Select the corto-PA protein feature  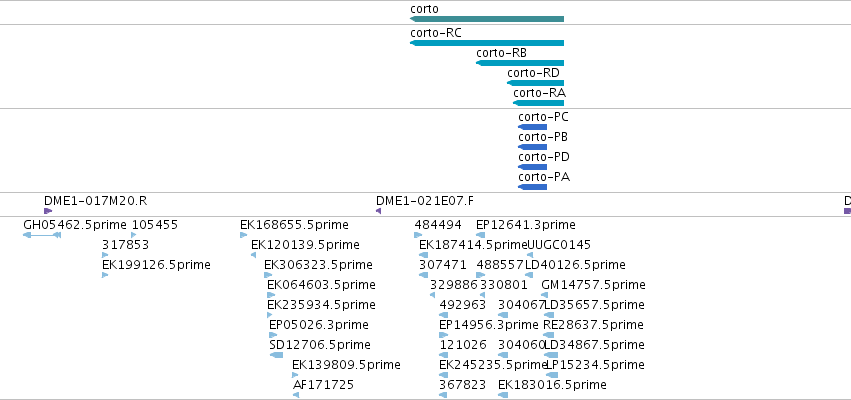(532, 187)
